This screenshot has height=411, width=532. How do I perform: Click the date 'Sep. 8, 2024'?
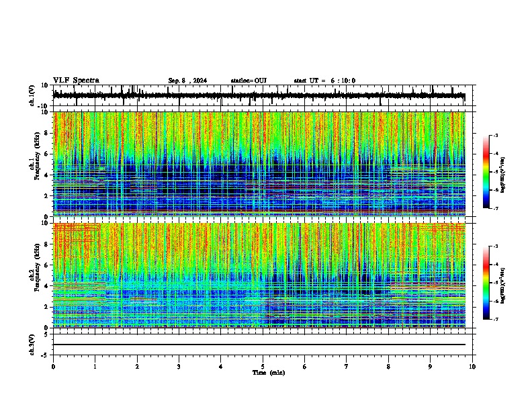[x=187, y=81]
